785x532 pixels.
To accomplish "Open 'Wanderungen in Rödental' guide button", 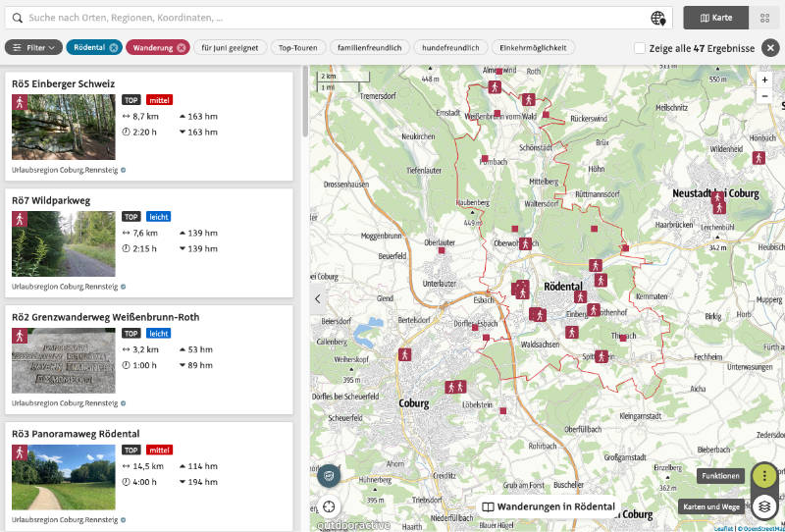I will (x=549, y=506).
